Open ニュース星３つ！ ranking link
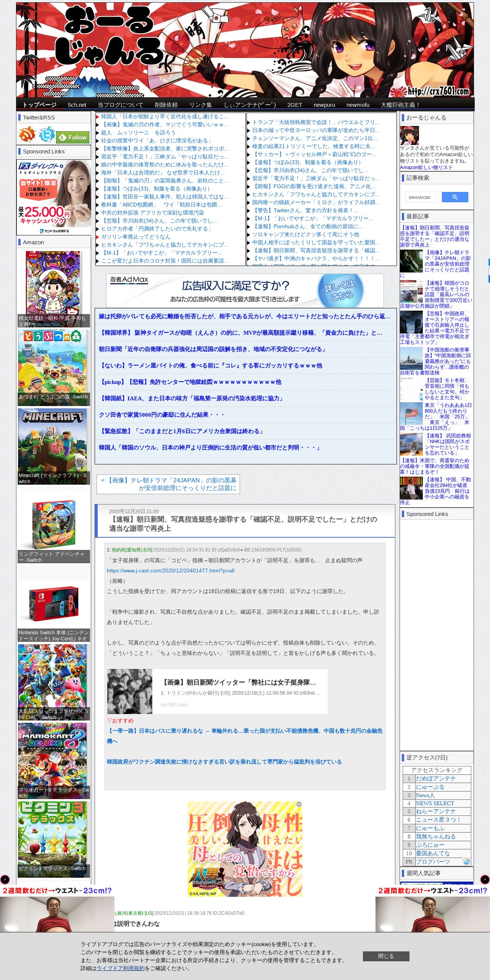Viewport: 490px width, 980px height. (438, 820)
